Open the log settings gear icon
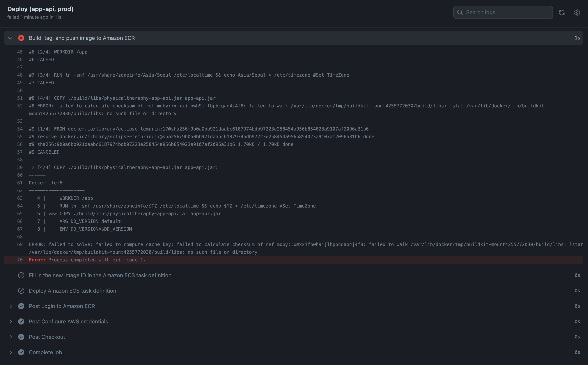The image size is (588, 365). click(577, 13)
